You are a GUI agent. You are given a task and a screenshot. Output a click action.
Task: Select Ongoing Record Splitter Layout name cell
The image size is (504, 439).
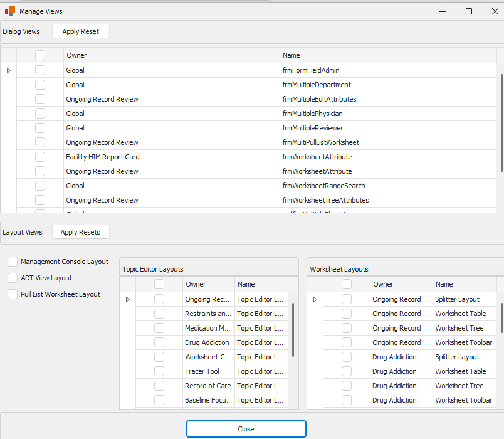tap(465, 299)
